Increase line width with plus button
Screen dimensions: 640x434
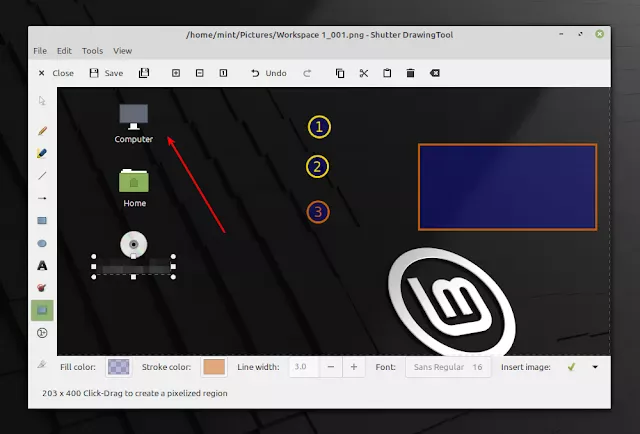click(353, 367)
